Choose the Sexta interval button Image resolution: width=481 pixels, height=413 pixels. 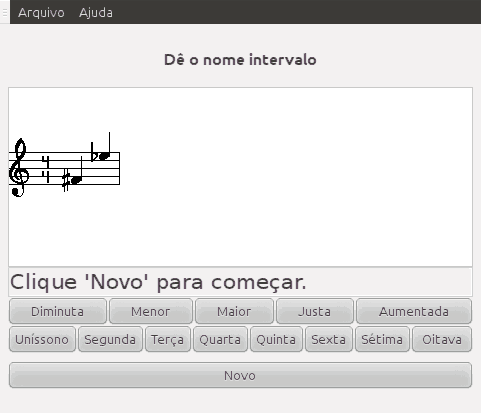click(x=328, y=339)
